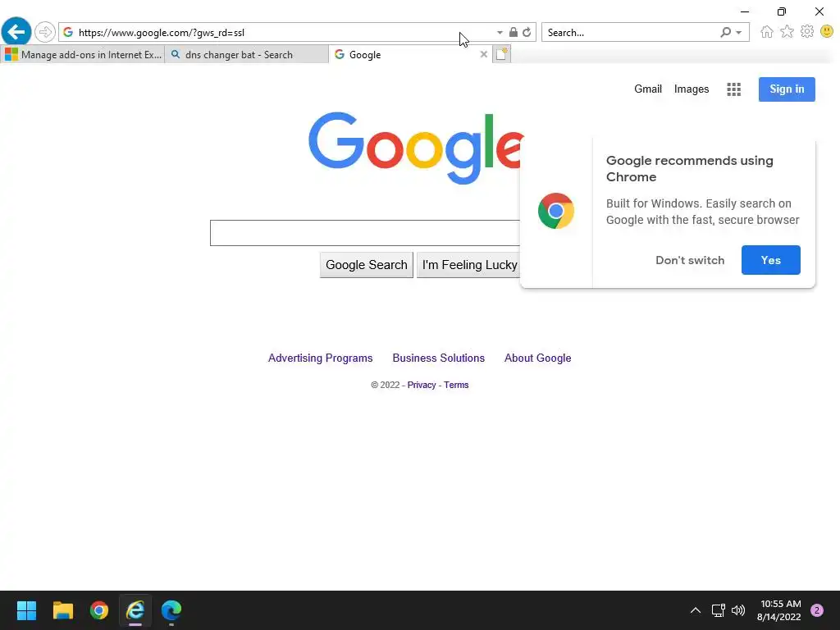The width and height of the screenshot is (840, 630).
Task: Open Favorites star icon
Action: click(787, 32)
